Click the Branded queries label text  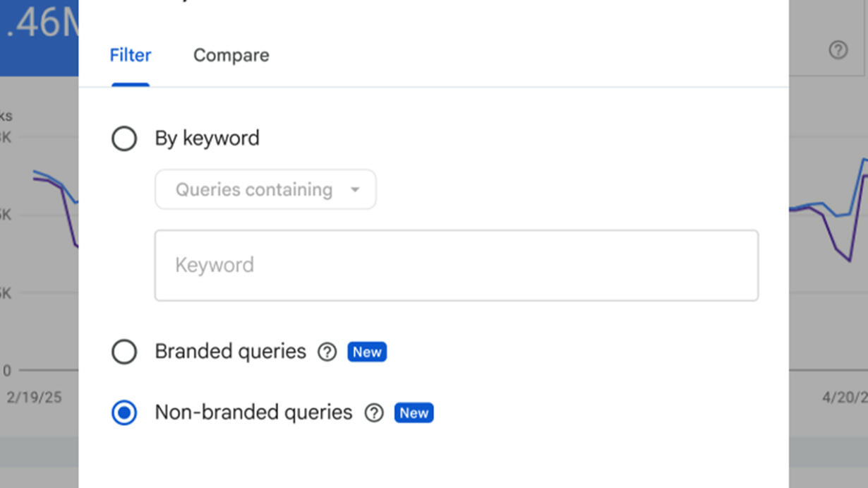230,352
